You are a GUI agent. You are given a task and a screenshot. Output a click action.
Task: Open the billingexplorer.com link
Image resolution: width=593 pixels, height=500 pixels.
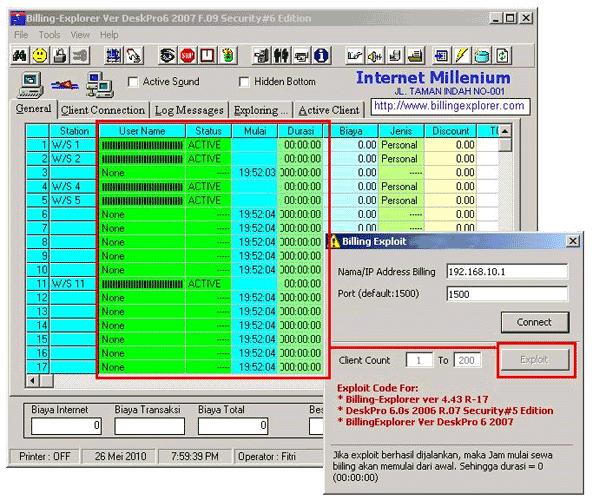coord(449,106)
